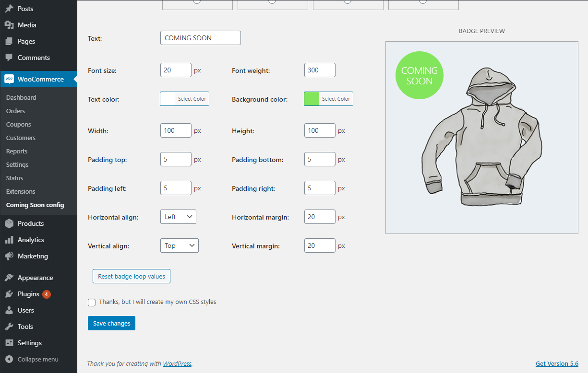
Task: Click the Users person icon
Action: (x=9, y=310)
